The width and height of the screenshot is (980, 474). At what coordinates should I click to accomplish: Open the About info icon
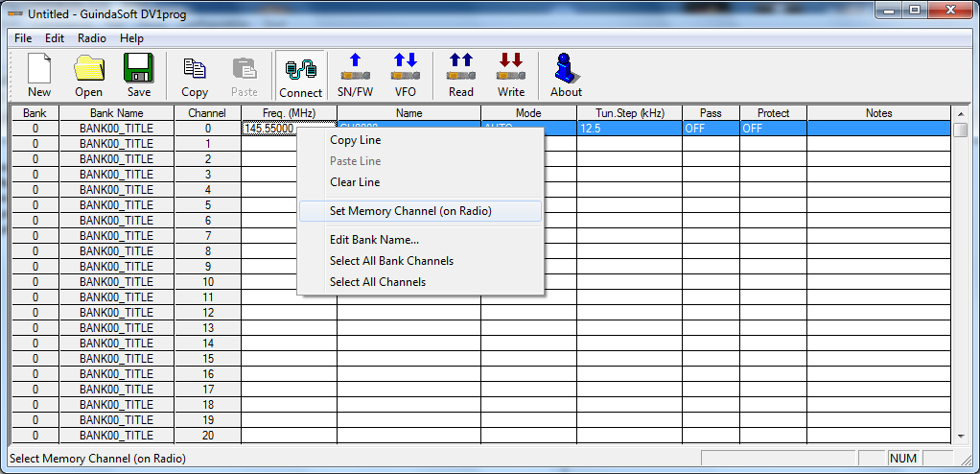coord(566,75)
